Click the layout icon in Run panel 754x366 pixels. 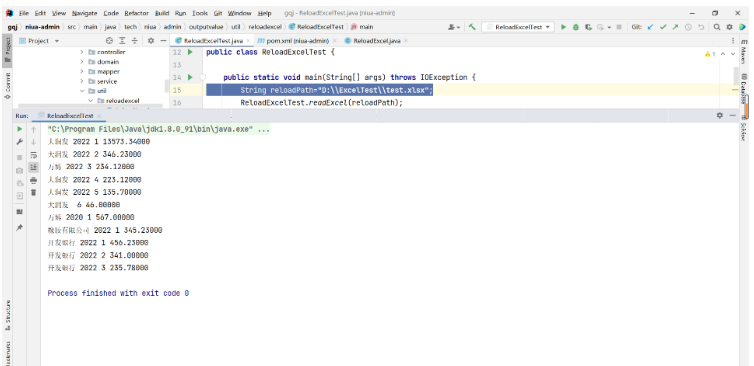(19, 212)
